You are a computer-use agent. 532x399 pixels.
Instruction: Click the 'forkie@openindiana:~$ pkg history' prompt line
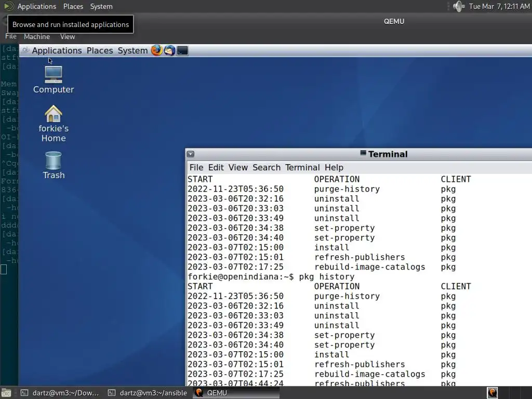tap(271, 276)
